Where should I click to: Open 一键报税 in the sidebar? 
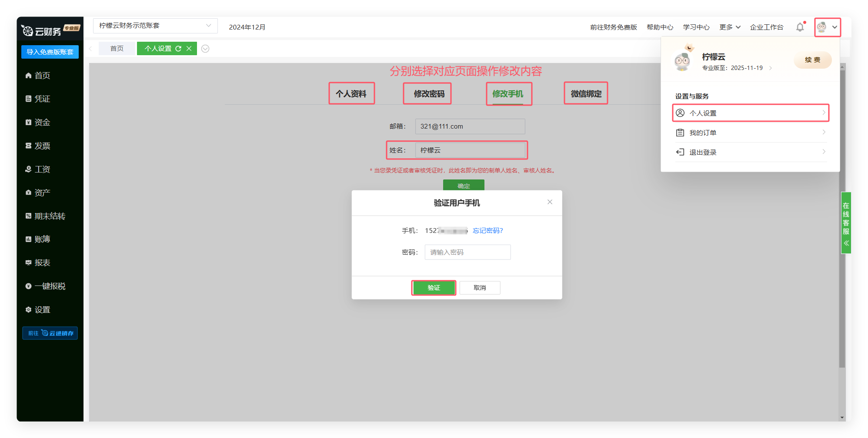(x=50, y=286)
